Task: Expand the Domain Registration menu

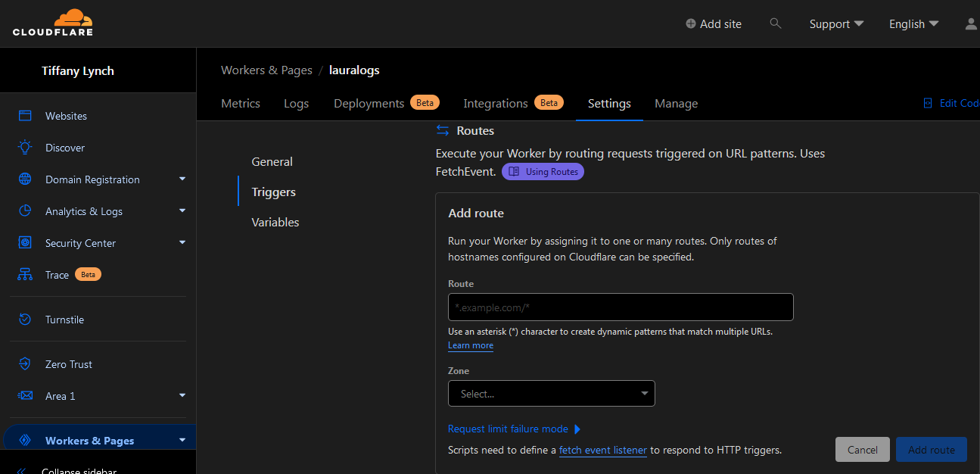Action: point(182,179)
